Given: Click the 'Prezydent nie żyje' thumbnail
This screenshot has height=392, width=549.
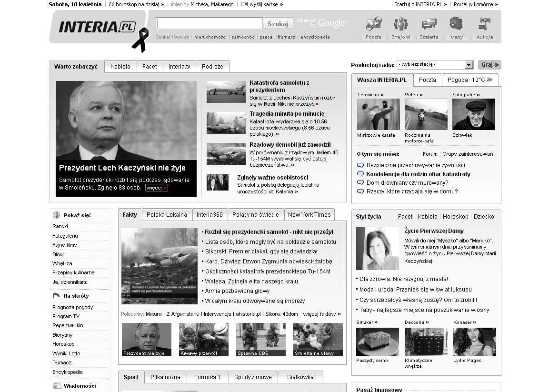Looking at the screenshot, I should click(147, 340).
